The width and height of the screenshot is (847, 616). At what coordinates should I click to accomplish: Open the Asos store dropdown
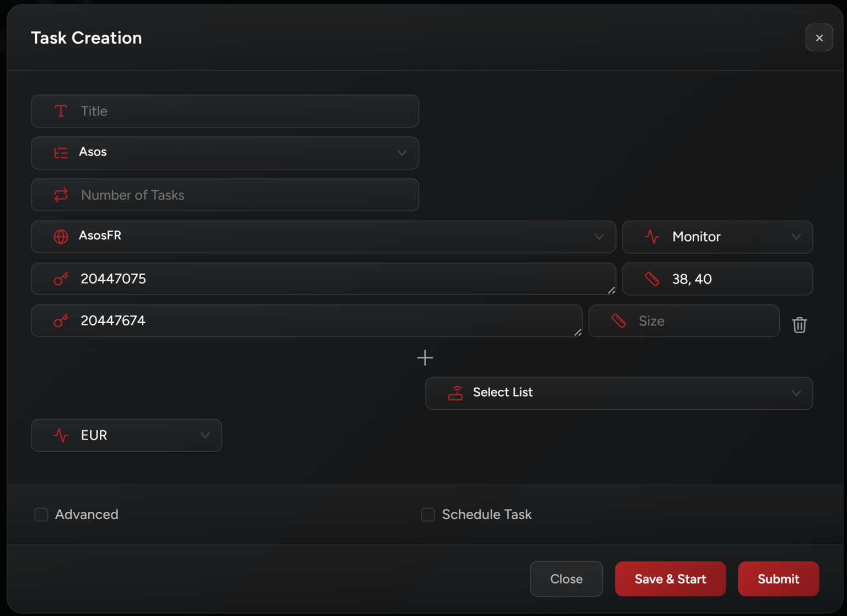tap(225, 153)
